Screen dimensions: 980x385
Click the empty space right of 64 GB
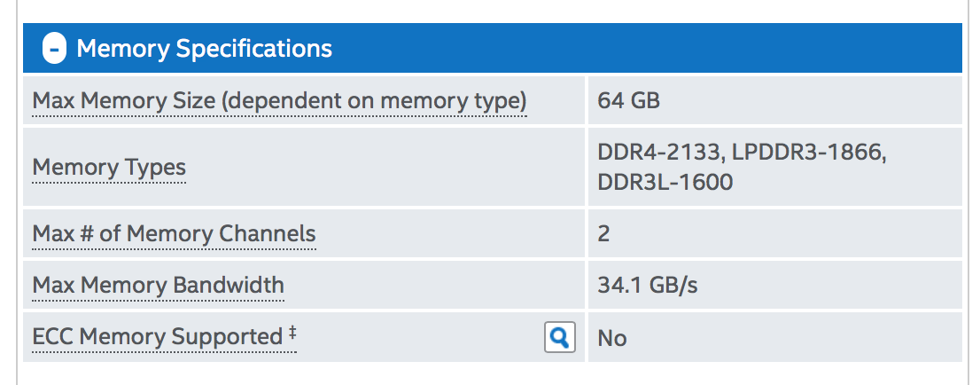pos(813,101)
